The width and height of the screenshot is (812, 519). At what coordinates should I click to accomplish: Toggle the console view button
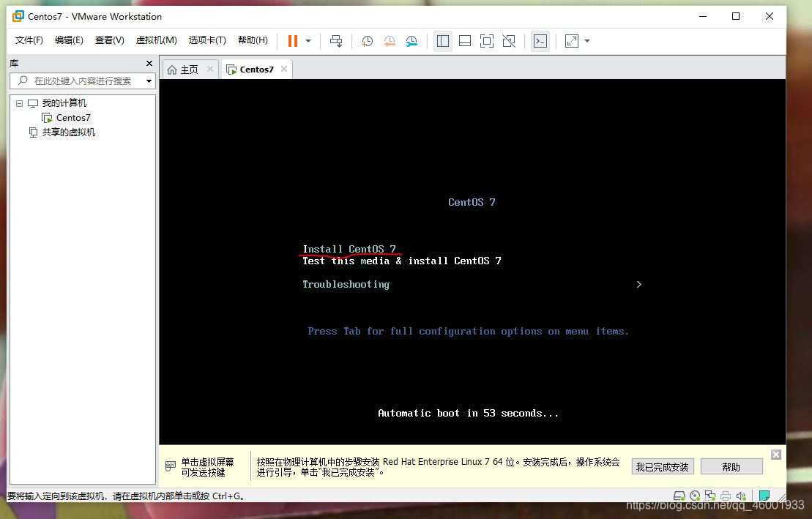click(x=540, y=41)
